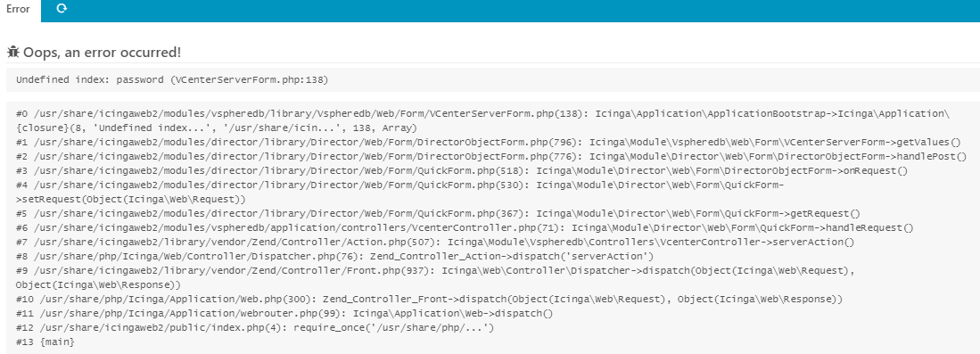Screen dimensions: 980x354
Task: Click stack trace line #3 QuickForm.php(518)
Action: 462,171
